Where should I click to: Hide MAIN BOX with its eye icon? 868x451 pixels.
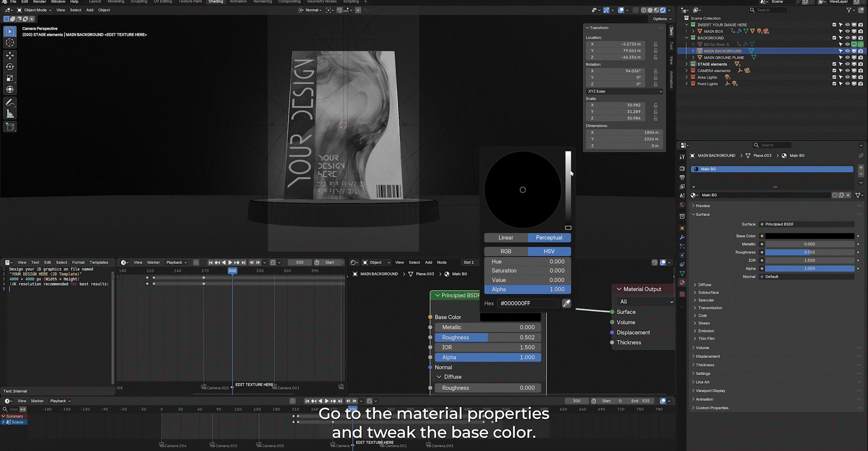pyautogui.click(x=848, y=32)
